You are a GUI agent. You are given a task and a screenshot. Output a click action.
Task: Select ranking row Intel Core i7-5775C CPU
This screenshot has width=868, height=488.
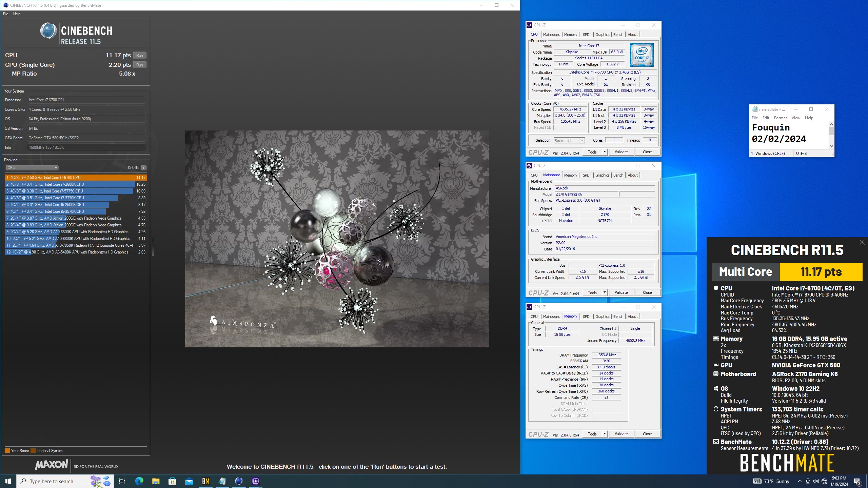[x=76, y=191]
